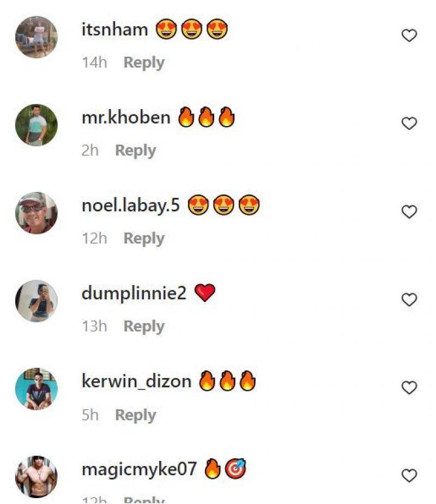Reply to itsnham's comment
Screen dimensions: 436x504
[x=144, y=63]
